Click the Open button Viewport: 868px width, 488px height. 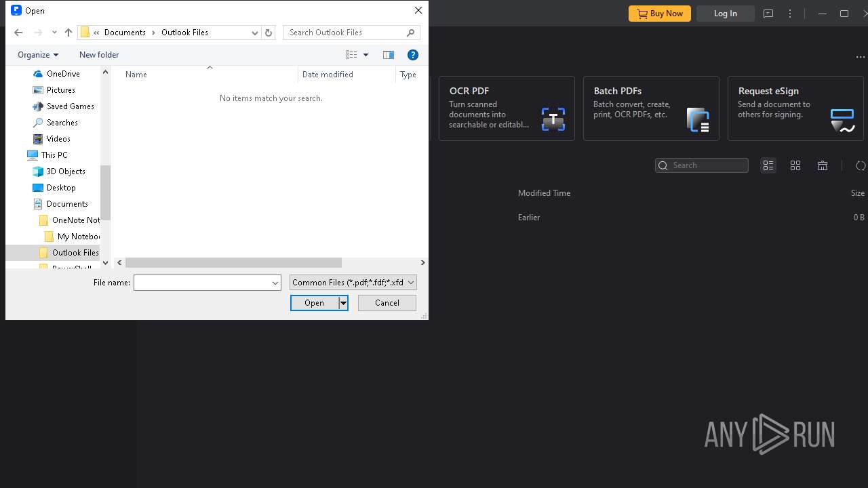click(x=315, y=303)
